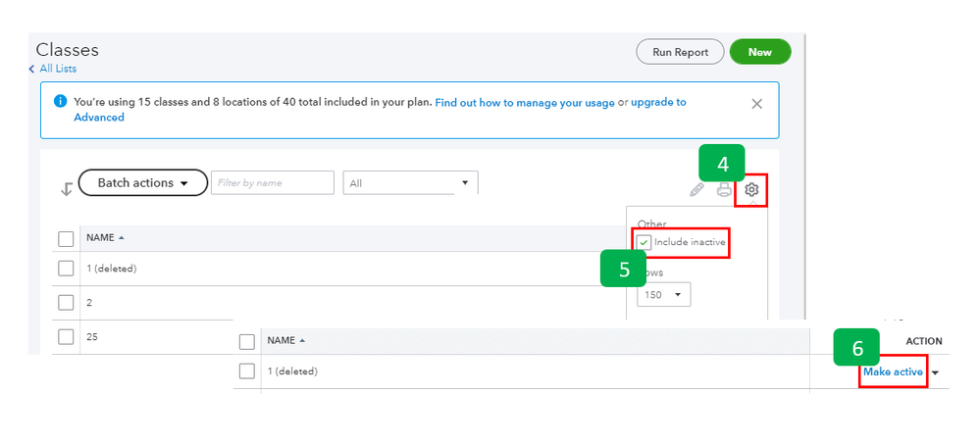Image resolution: width=980 pixels, height=444 pixels.
Task: Open the rows count 150 dropdown
Action: (664, 294)
